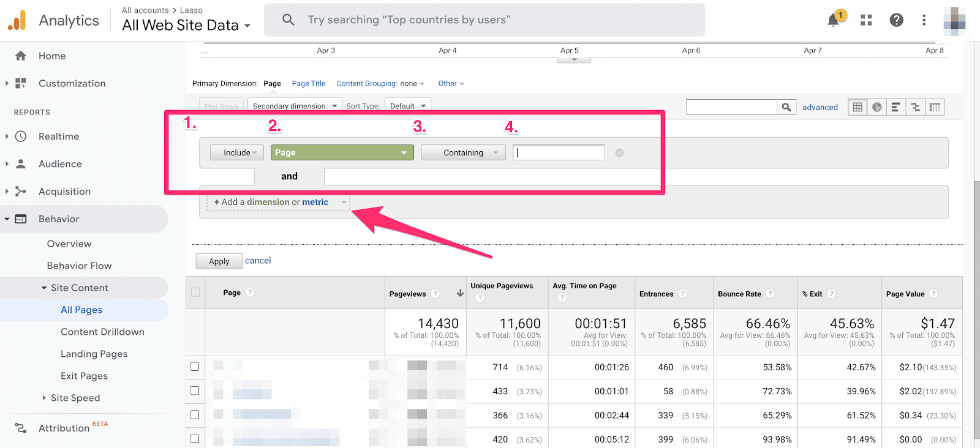Click the table filter search button

(x=786, y=107)
